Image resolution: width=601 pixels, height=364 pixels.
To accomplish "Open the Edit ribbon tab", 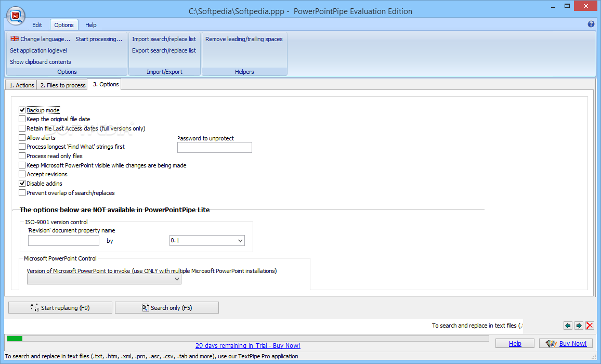I will pos(37,25).
